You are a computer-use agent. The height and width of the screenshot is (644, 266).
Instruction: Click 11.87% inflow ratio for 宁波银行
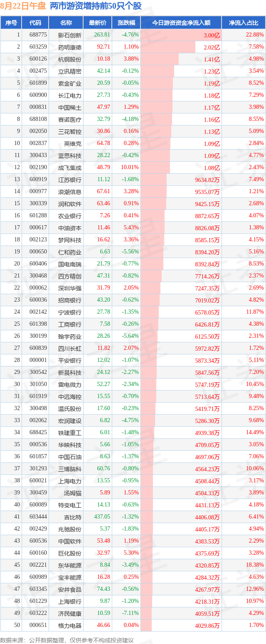[x=255, y=312]
